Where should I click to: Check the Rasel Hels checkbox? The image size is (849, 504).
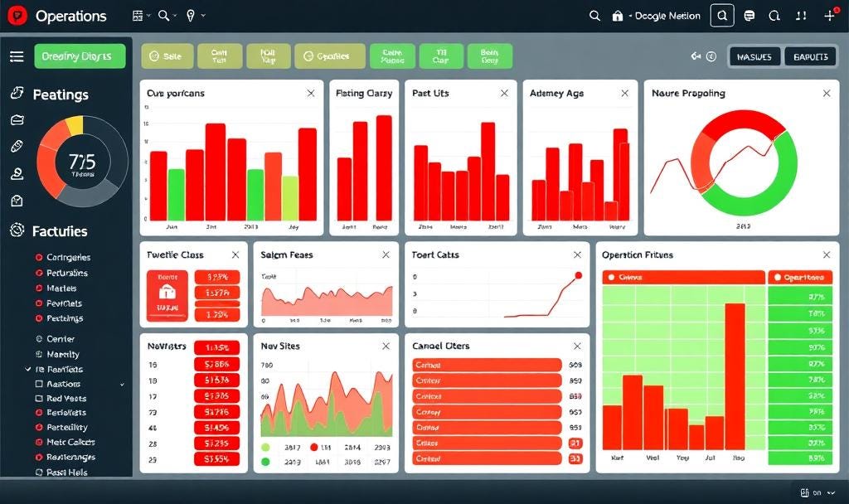point(39,472)
